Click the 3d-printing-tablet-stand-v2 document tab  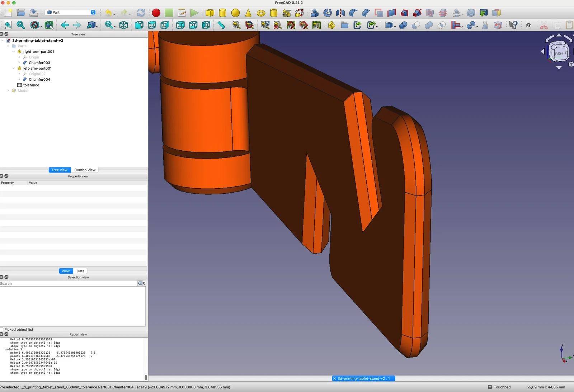pyautogui.click(x=363, y=378)
